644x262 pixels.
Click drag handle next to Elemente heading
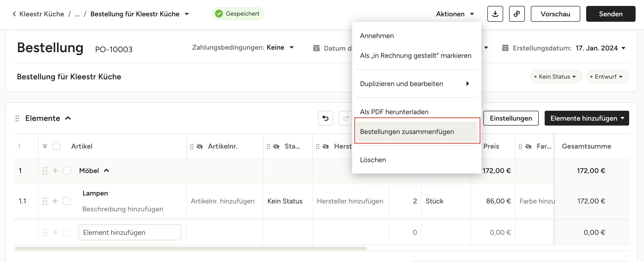[17, 118]
